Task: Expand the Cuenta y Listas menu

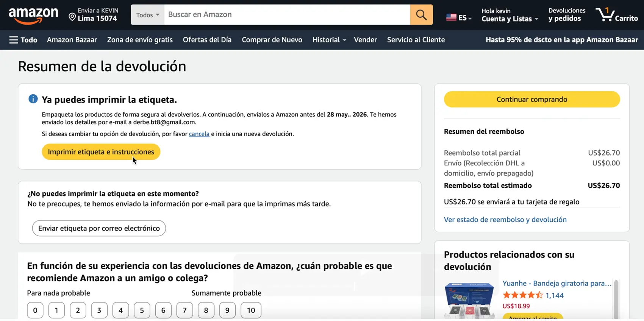Action: 510,19
